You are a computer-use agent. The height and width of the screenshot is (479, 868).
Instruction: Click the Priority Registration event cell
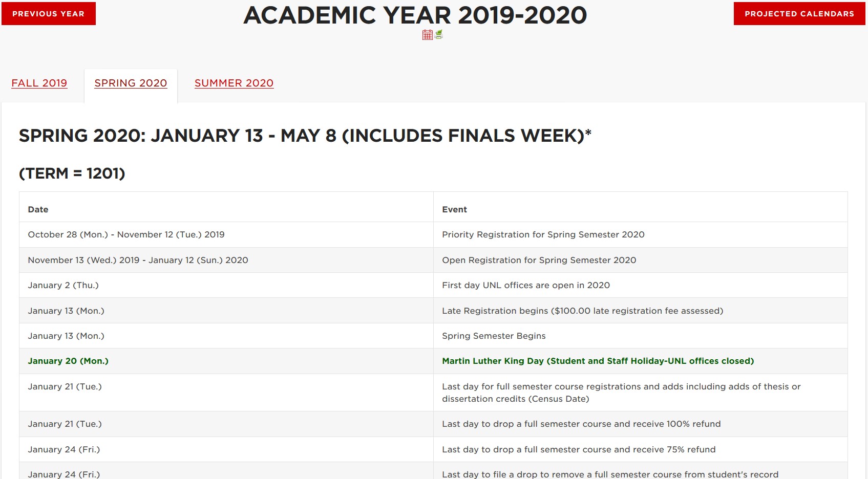(x=543, y=234)
